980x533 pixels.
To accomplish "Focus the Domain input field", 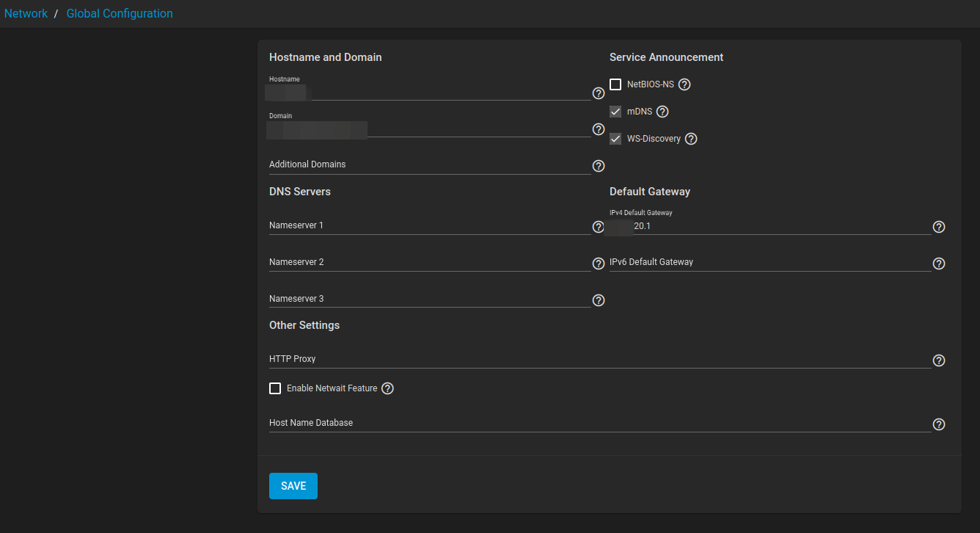I will (x=430, y=128).
